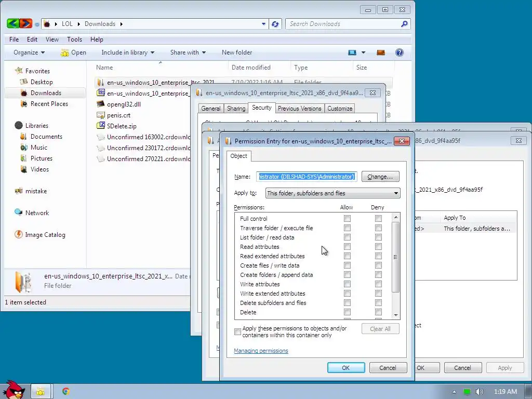532x399 pixels.
Task: Click Cancel in Advanced Security Settings
Action: (462, 368)
